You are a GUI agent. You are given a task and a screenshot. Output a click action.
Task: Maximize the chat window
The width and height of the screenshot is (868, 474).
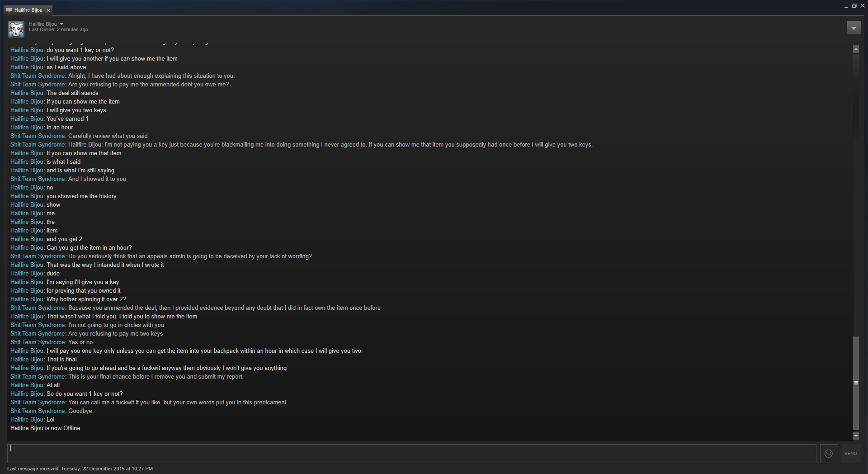[854, 6]
